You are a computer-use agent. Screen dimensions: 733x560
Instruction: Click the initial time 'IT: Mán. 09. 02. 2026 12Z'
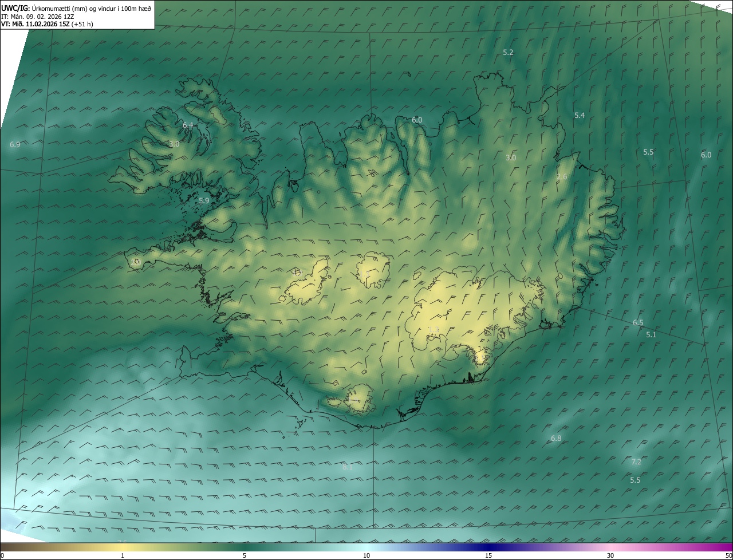(38, 16)
